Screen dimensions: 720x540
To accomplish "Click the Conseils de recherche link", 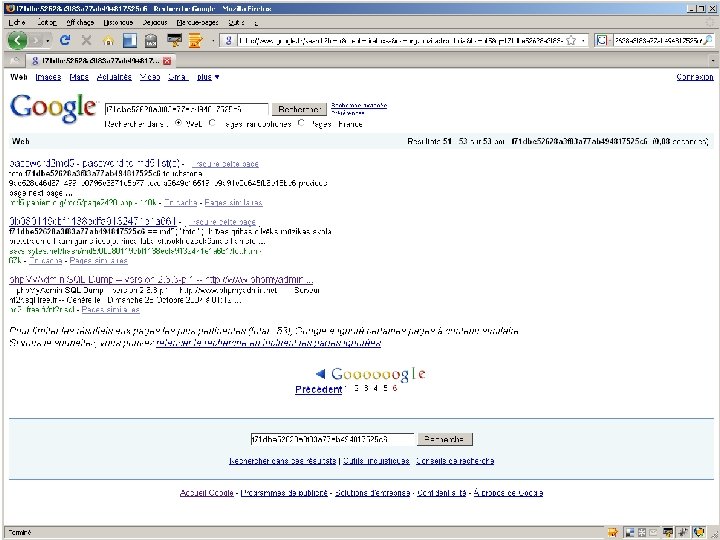I will click(455, 461).
